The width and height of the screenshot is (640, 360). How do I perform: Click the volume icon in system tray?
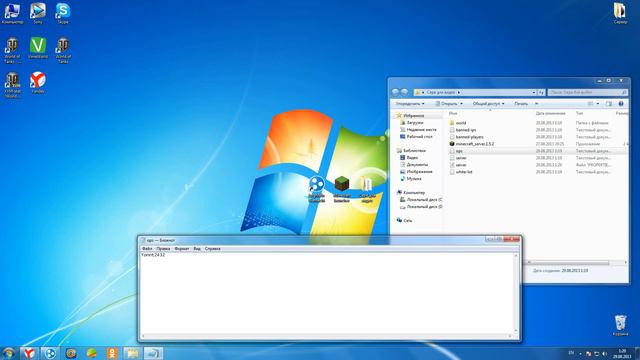click(604, 353)
